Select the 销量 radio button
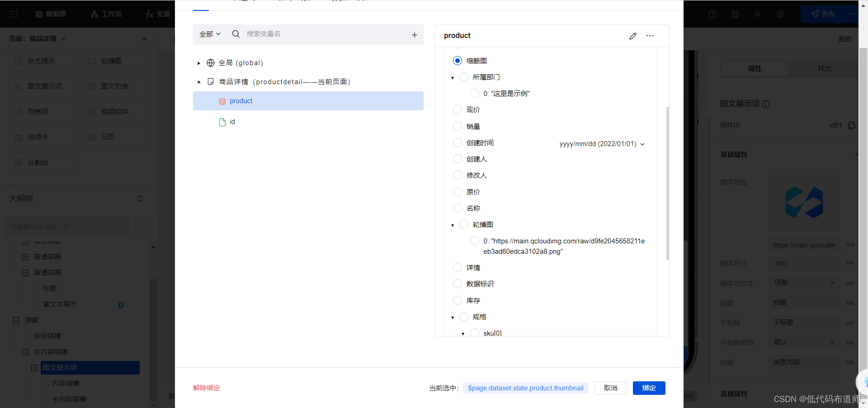Viewport: 868px width, 408px height. point(458,127)
